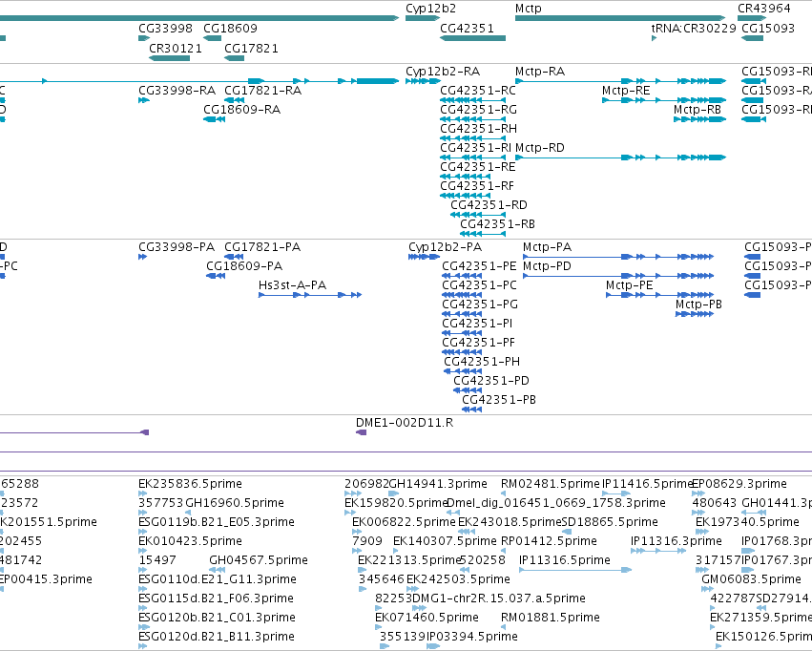Screen dimensions: 812x651
Task: Select the CG17821 gene label
Action: (x=251, y=48)
